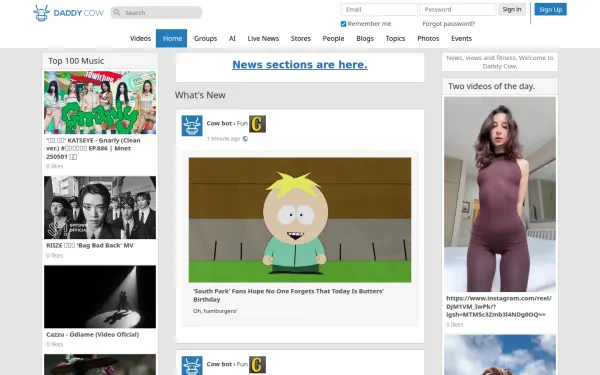This screenshot has width=600, height=375.
Task: Select the Home tab
Action: click(x=171, y=38)
